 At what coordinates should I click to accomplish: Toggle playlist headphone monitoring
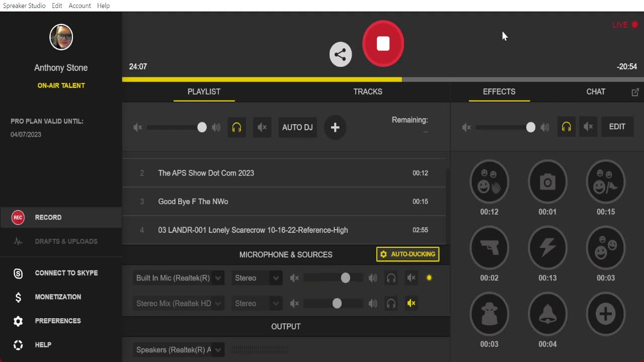click(x=237, y=127)
